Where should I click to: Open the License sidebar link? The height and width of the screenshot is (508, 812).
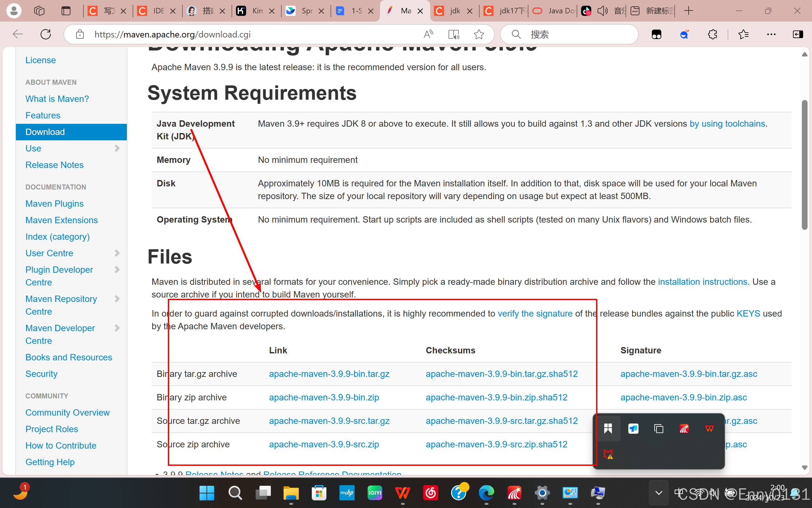(x=41, y=60)
